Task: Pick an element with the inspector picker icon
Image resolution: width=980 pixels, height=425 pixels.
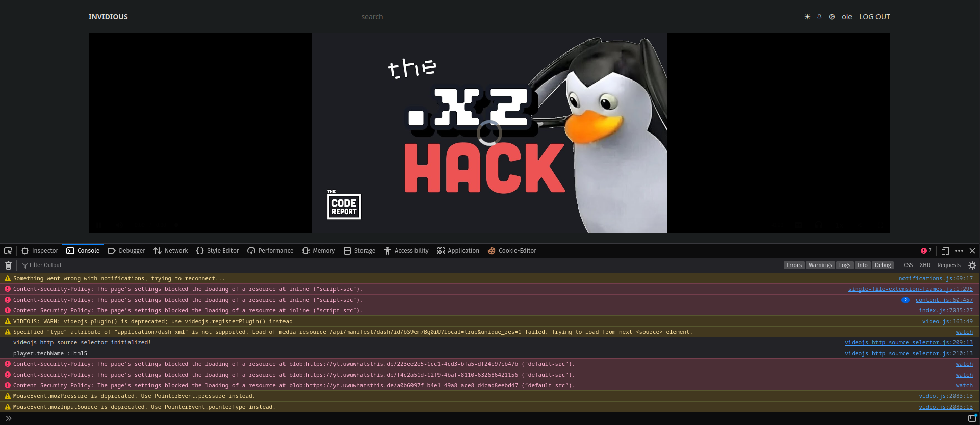Action: (8, 251)
